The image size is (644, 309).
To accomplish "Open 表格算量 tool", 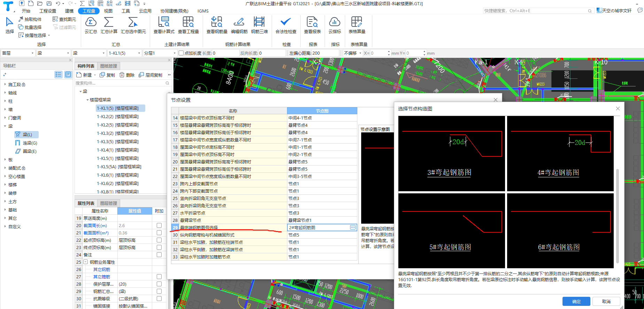I will click(x=357, y=25).
